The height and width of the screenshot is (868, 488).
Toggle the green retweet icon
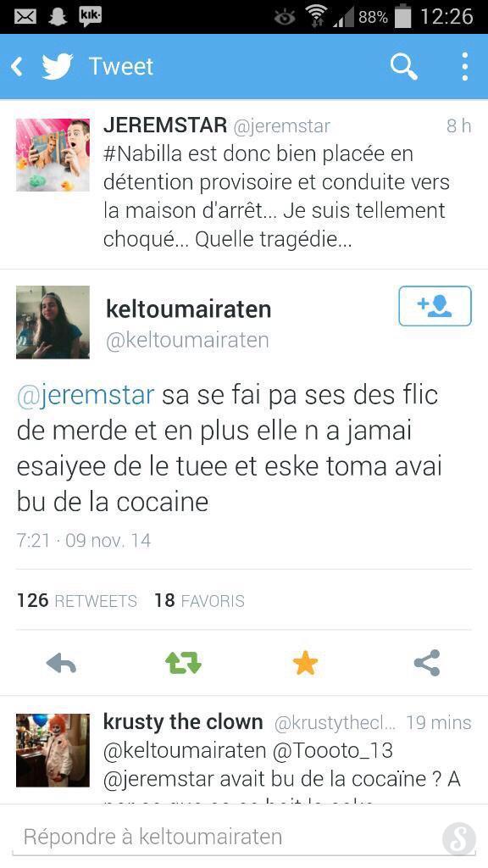pos(183,663)
